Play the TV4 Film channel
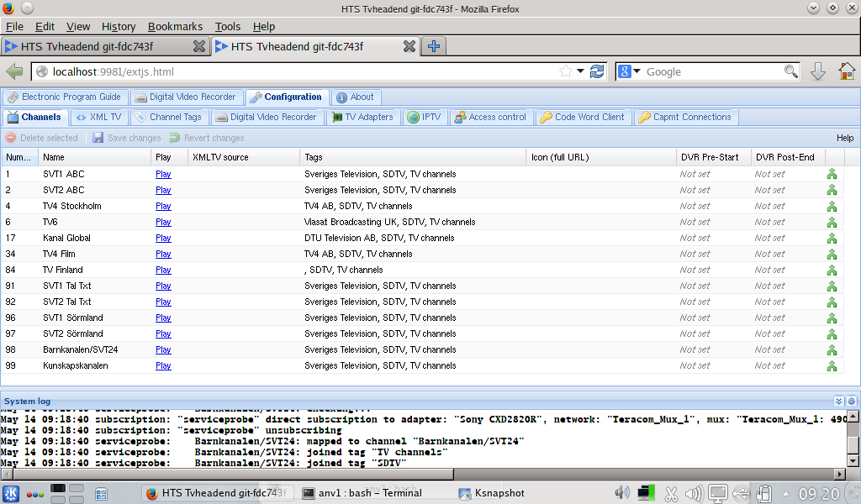The width and height of the screenshot is (861, 504). 163,254
